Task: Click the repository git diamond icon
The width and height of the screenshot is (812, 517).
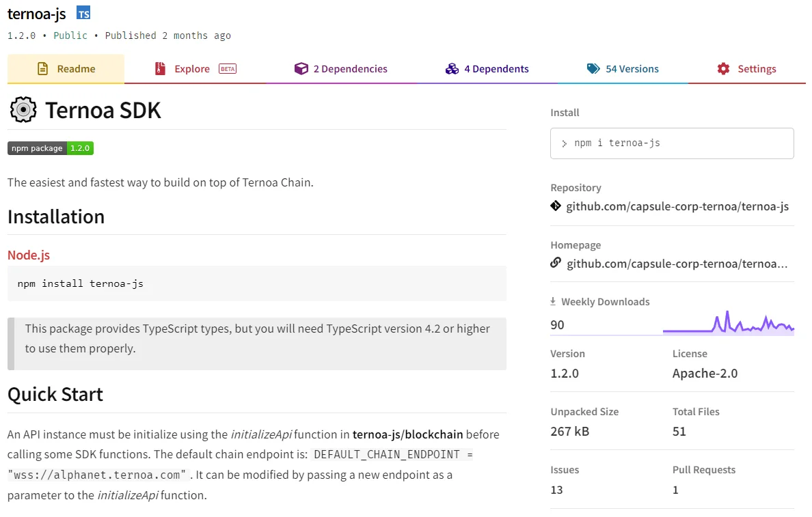Action: pyautogui.click(x=556, y=206)
